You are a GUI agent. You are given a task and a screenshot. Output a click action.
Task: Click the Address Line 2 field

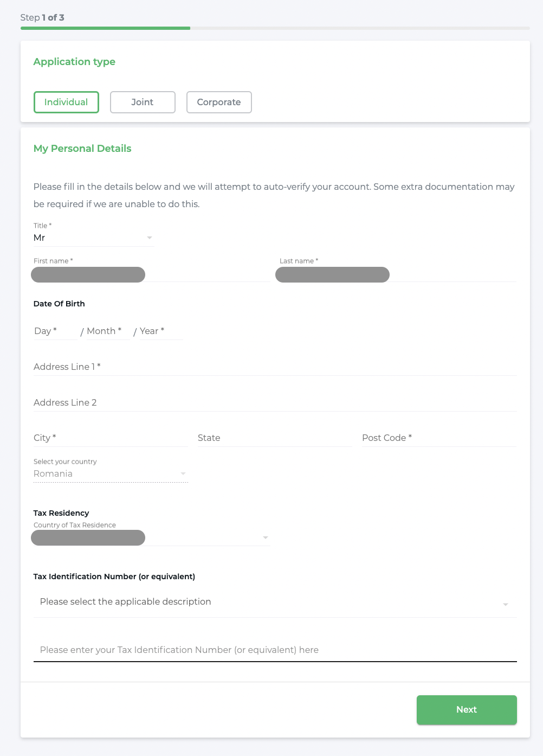275,402
